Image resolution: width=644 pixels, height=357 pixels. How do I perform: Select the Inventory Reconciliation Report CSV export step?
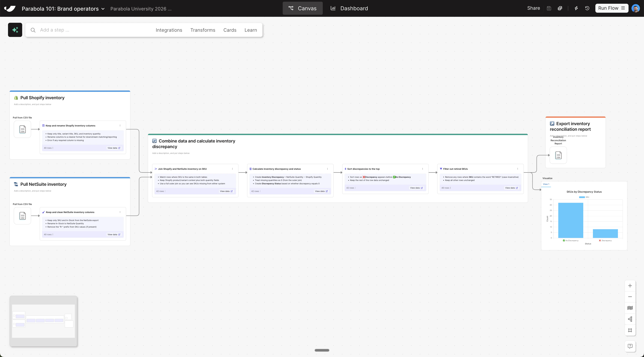pyautogui.click(x=558, y=155)
